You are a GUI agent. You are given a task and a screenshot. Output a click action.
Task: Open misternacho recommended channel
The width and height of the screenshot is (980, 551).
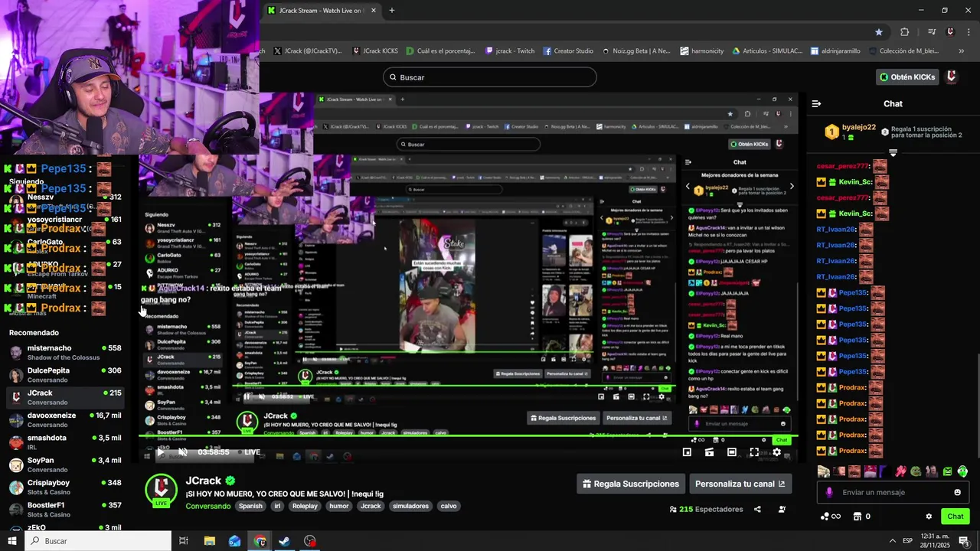65,352
